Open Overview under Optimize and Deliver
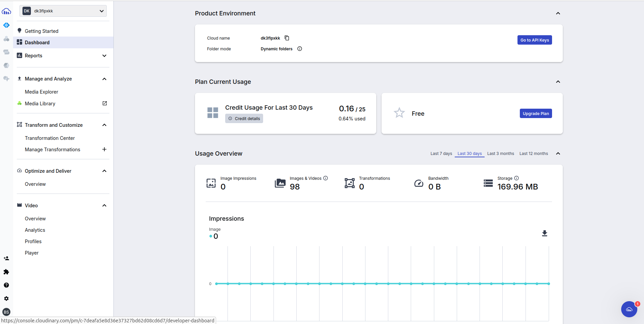Screen dimensions: 644x324 click(35, 184)
